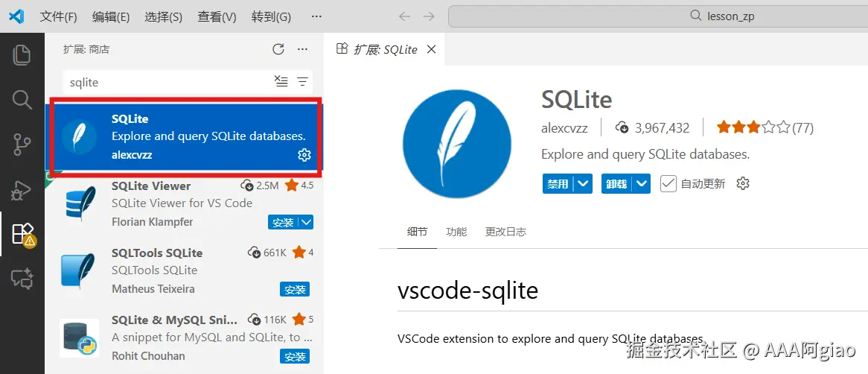Expand the Disable button dropdown arrow

coord(583,183)
